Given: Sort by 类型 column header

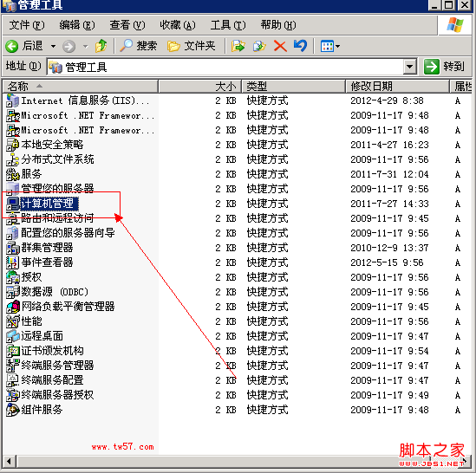Looking at the screenshot, I should (294, 87).
